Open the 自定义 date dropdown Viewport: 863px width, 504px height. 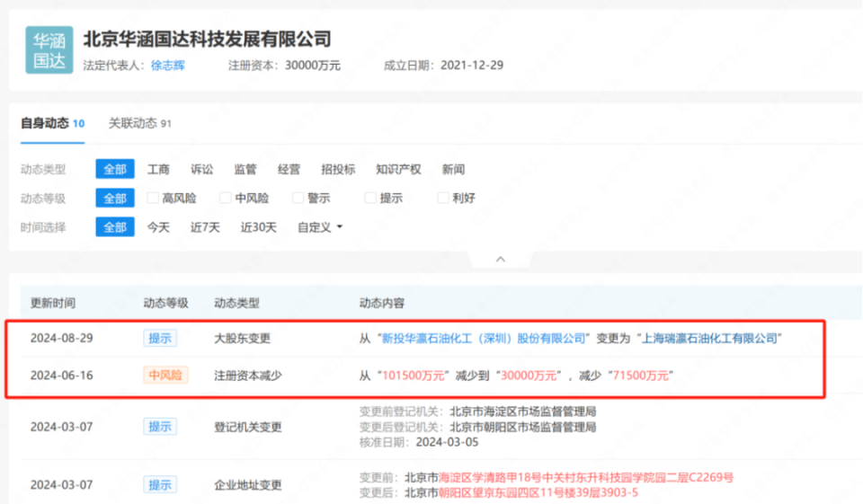[320, 227]
